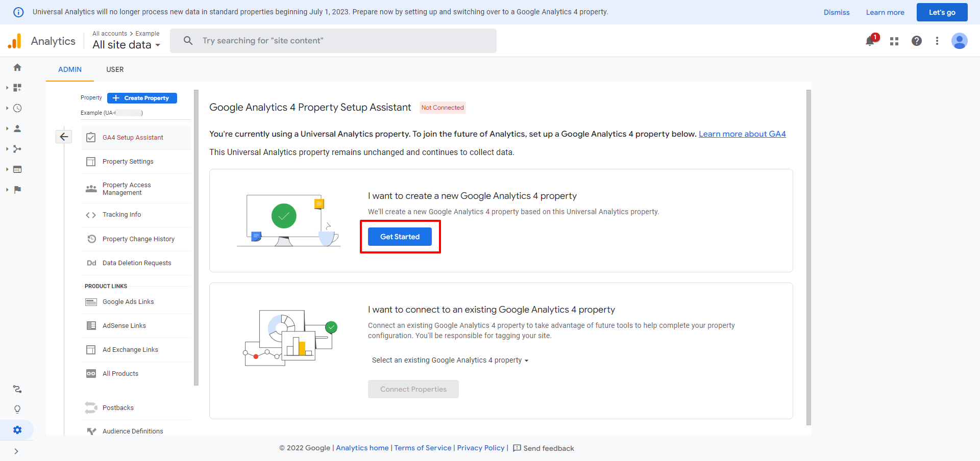Screen dimensions: 980x461
Task: Click the help question mark icon
Action: point(917,41)
